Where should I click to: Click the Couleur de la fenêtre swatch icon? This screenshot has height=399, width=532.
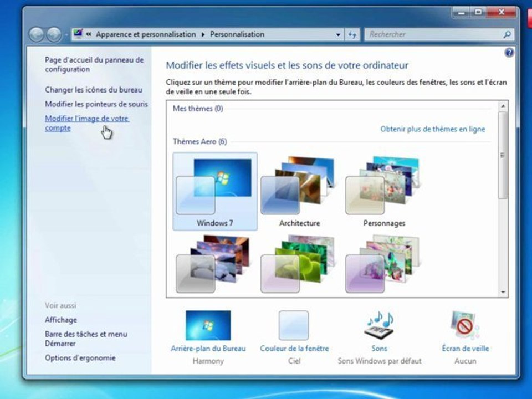(294, 325)
